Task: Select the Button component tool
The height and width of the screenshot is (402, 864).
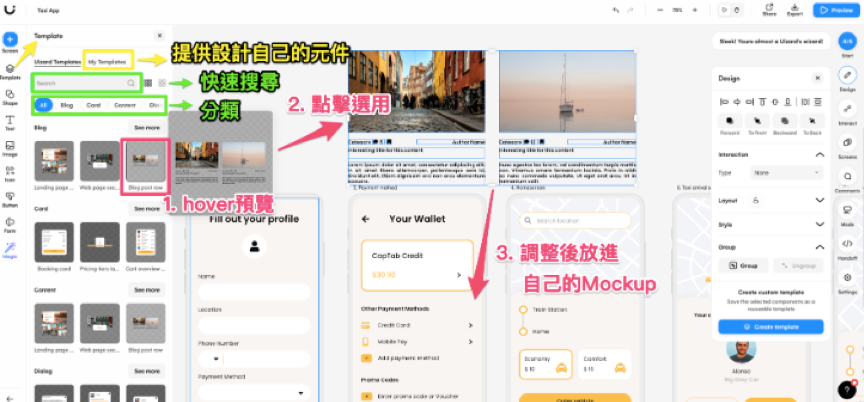Action: [x=10, y=199]
